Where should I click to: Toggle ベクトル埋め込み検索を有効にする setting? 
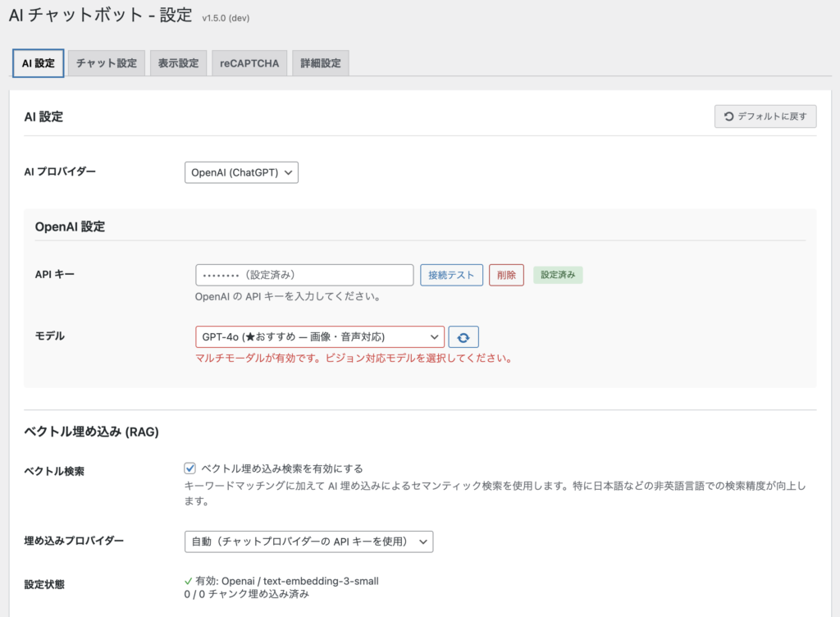coord(189,467)
